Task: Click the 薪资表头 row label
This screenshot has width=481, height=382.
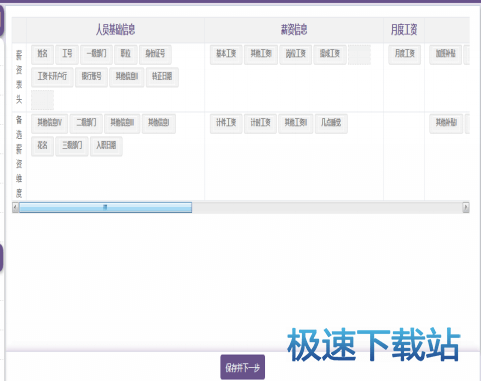Action: tap(19, 77)
